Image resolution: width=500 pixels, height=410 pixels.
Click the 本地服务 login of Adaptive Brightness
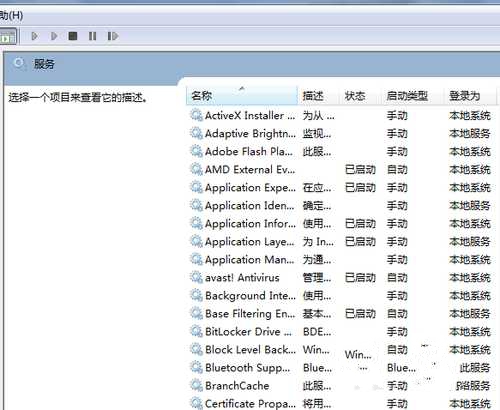(470, 133)
